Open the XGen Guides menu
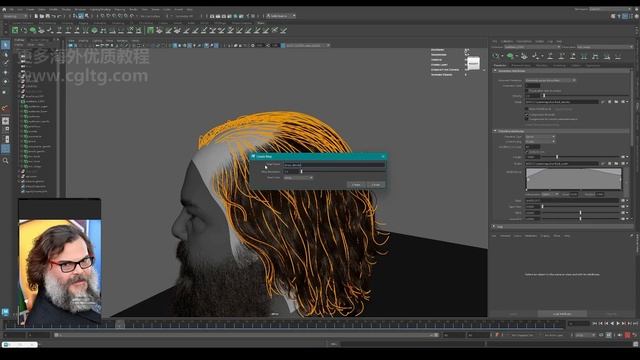Screen dimensions: 640x360 (540, 41)
